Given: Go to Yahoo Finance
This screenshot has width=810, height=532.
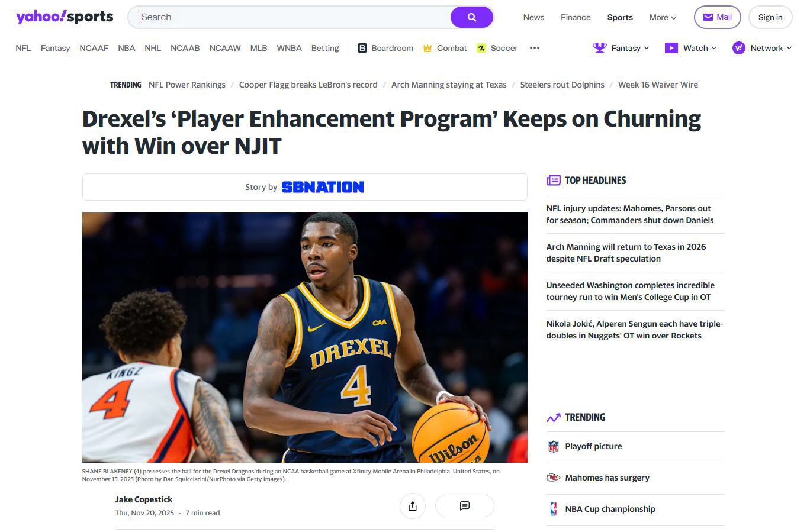Looking at the screenshot, I should pyautogui.click(x=576, y=17).
